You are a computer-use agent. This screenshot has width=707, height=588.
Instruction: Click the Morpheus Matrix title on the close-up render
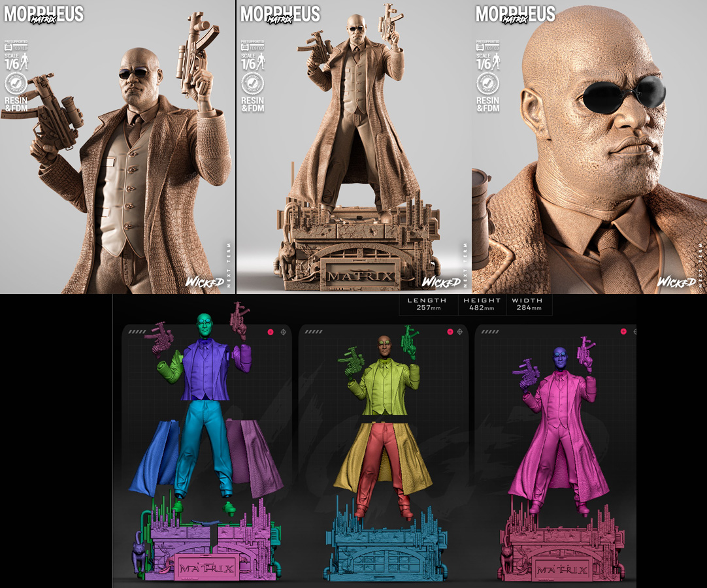point(515,15)
